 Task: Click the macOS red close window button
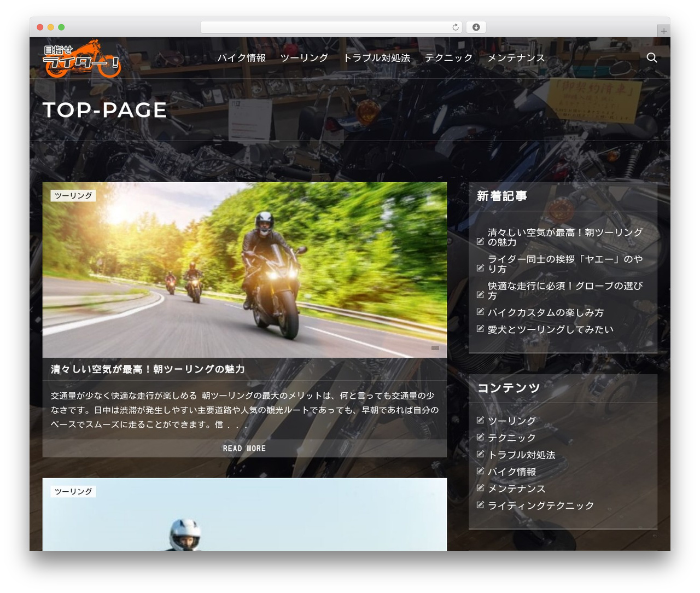coord(40,27)
